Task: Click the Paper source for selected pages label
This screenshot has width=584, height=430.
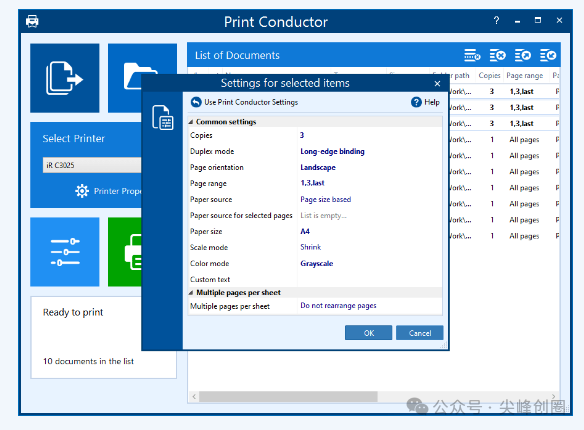Action: click(241, 216)
